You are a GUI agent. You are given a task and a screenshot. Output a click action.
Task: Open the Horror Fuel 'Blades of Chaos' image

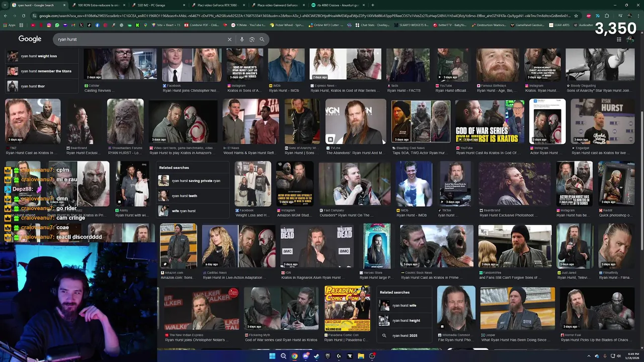tap(597, 308)
